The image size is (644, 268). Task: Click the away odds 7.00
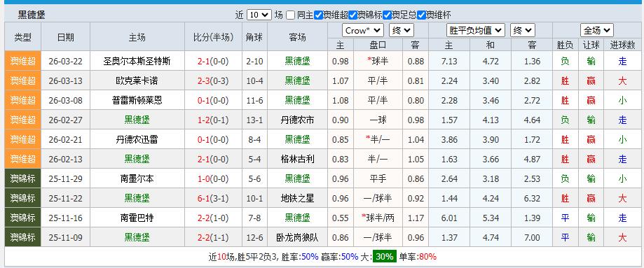tap(532, 238)
